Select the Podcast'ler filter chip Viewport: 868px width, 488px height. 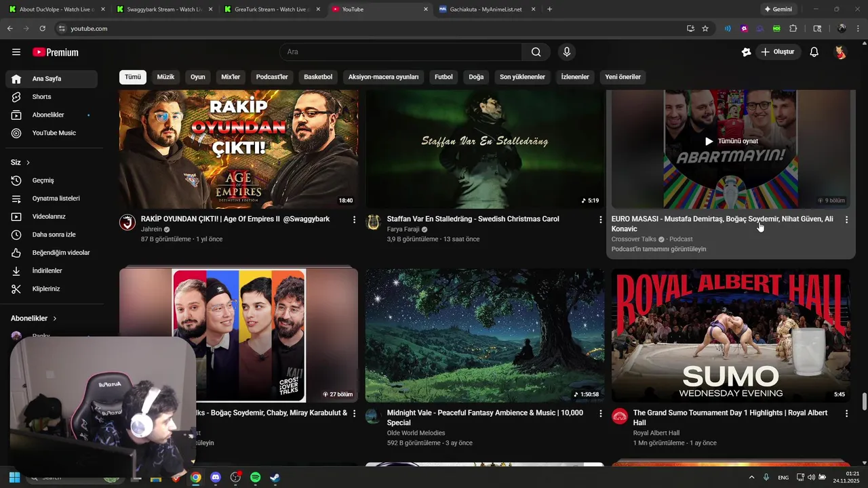(x=272, y=77)
